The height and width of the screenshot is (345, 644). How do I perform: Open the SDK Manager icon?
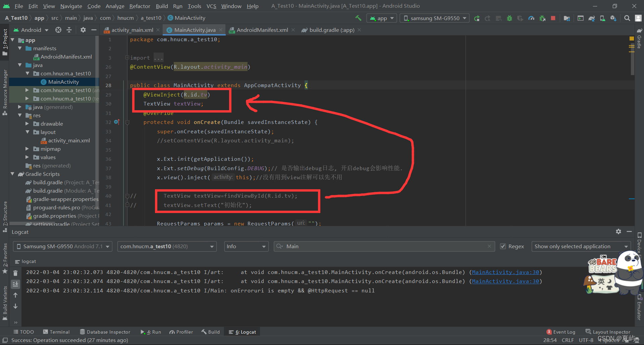click(613, 18)
